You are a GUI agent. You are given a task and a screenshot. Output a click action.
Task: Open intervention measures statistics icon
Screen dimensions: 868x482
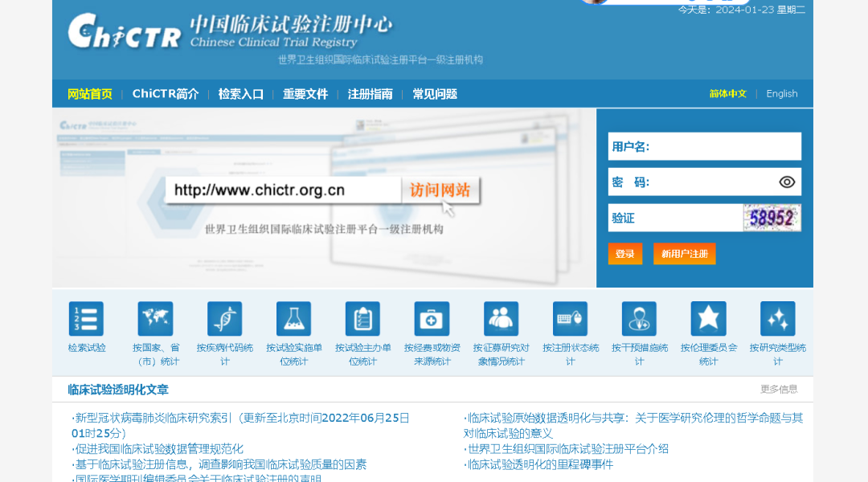click(x=639, y=318)
